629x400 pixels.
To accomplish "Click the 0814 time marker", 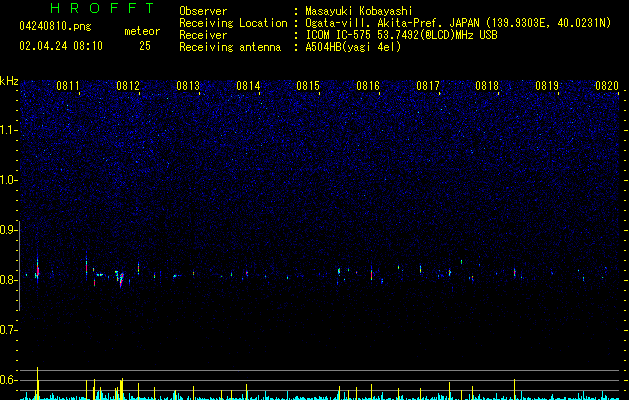I will (x=248, y=86).
